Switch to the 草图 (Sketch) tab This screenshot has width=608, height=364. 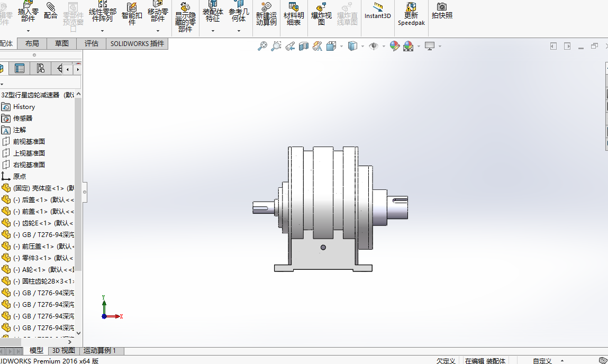62,43
